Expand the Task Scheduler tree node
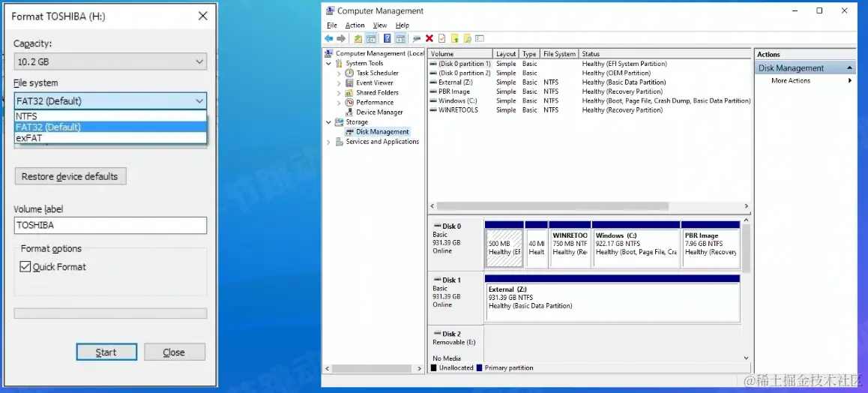 (339, 73)
